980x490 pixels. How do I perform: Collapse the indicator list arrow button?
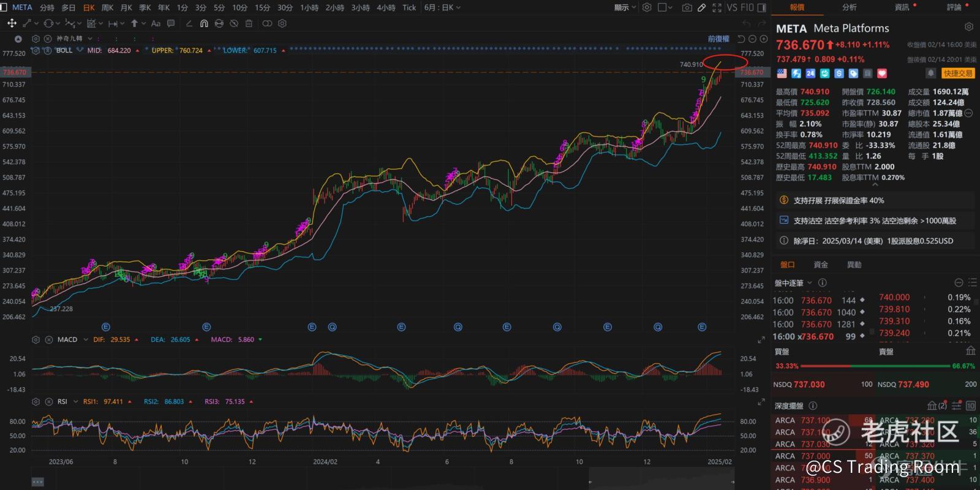[18, 39]
